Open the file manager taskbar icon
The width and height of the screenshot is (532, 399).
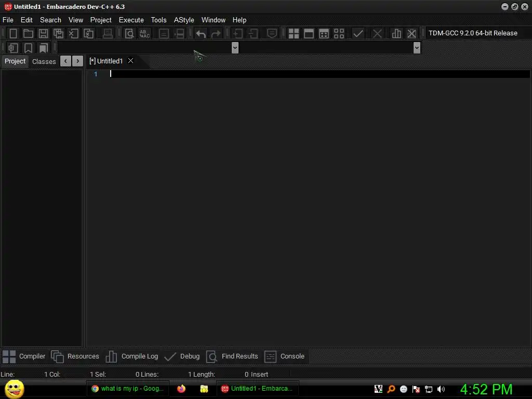204,389
